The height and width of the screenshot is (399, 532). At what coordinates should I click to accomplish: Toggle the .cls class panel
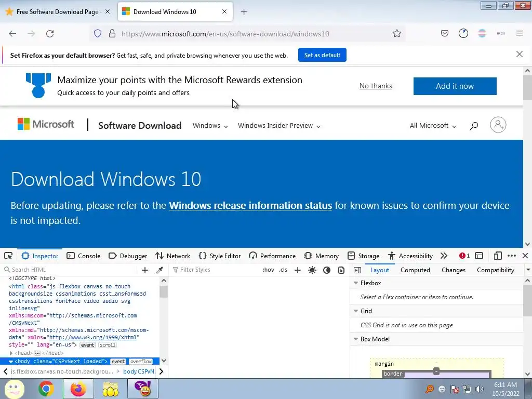tap(283, 270)
